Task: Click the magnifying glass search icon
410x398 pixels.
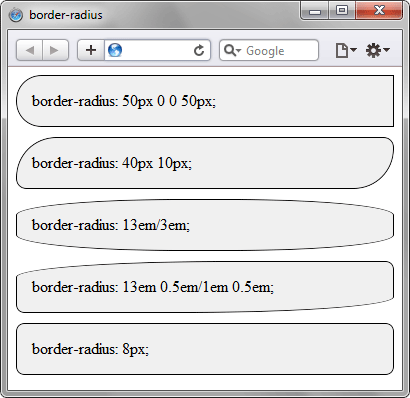Action: tap(230, 50)
